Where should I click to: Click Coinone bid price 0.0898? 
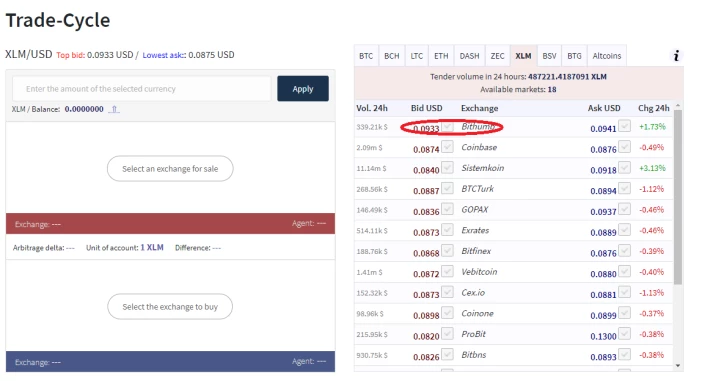point(426,315)
